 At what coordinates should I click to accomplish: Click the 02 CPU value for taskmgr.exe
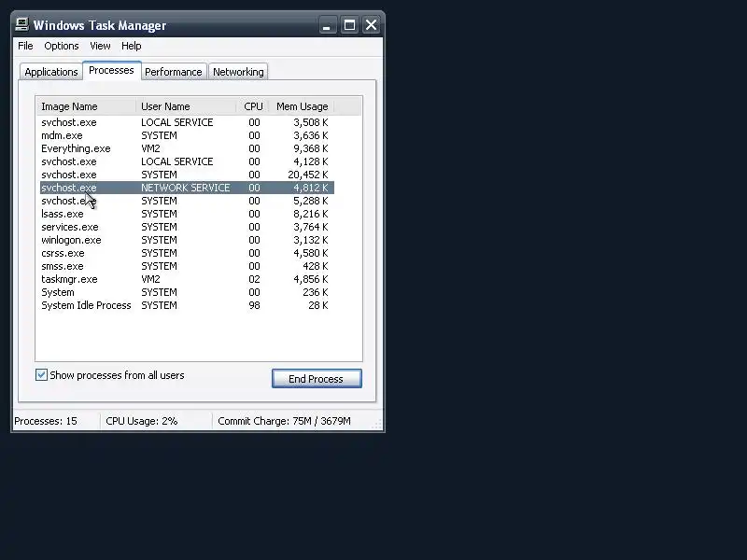click(254, 279)
